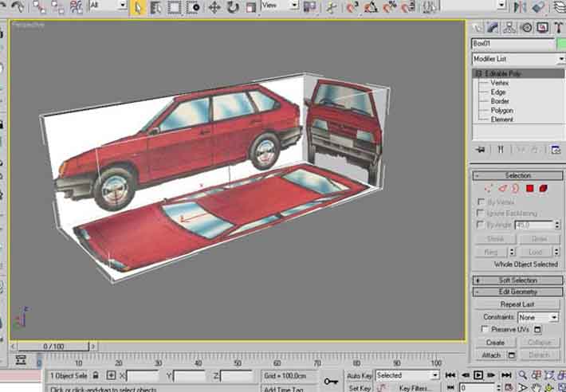Click the selection lock padlock icon
This screenshot has height=392, width=566.
pyautogui.click(x=96, y=375)
